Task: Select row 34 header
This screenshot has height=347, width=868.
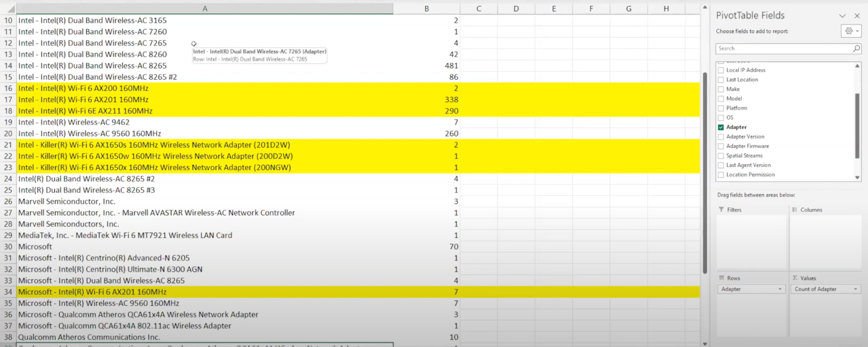Action: (8, 292)
